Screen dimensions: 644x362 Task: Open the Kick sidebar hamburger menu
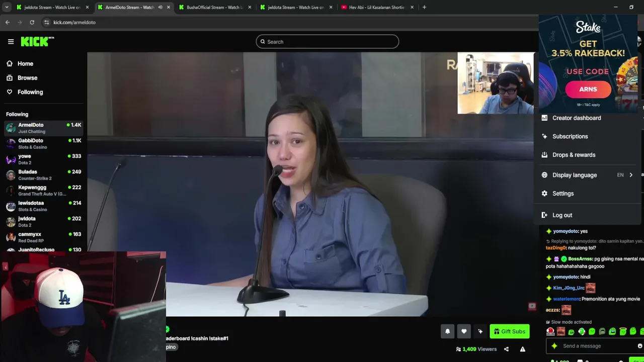tap(11, 42)
